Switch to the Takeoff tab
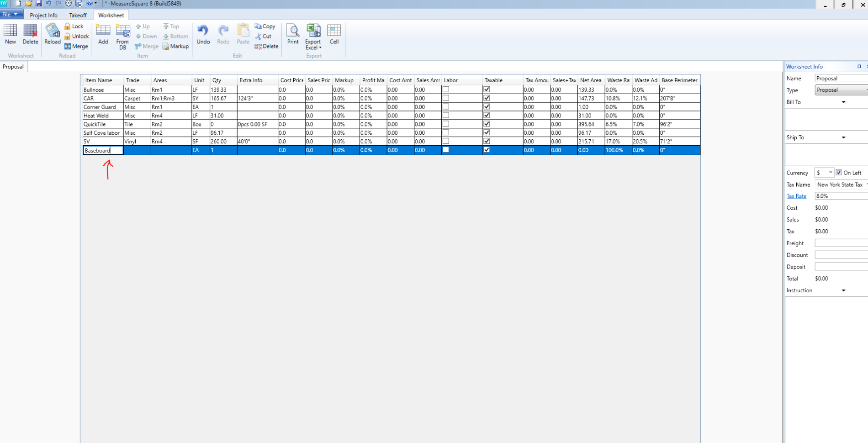868x443 pixels. pyautogui.click(x=78, y=15)
